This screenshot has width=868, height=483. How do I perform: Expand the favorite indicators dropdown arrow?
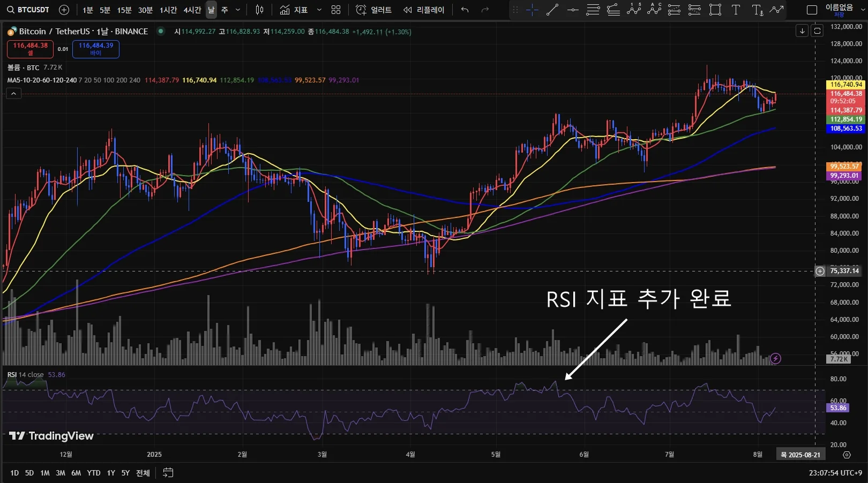coord(319,10)
